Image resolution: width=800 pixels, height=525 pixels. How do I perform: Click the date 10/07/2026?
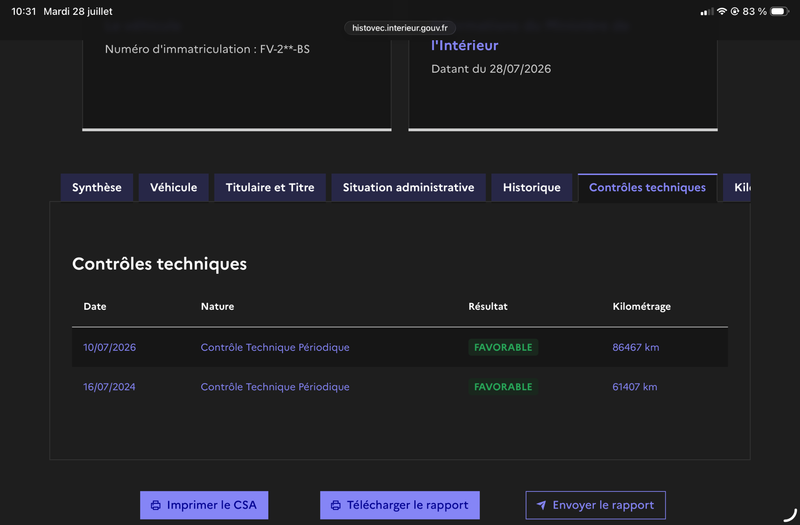(110, 347)
